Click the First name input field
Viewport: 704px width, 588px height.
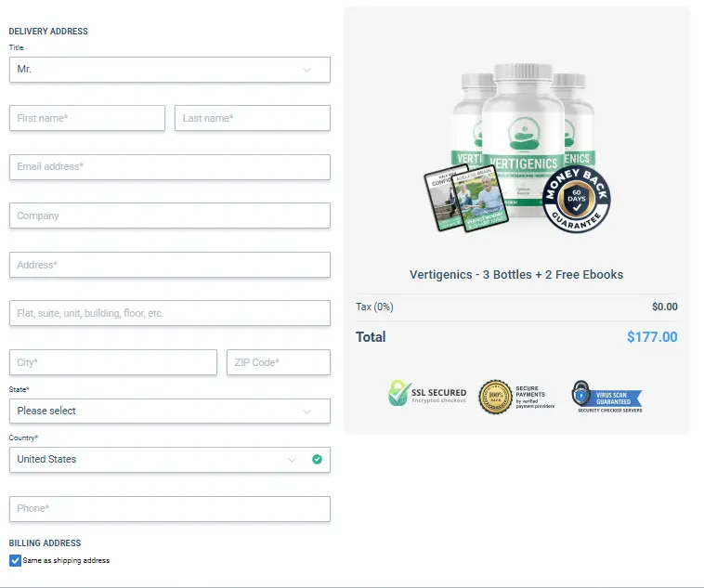87,118
